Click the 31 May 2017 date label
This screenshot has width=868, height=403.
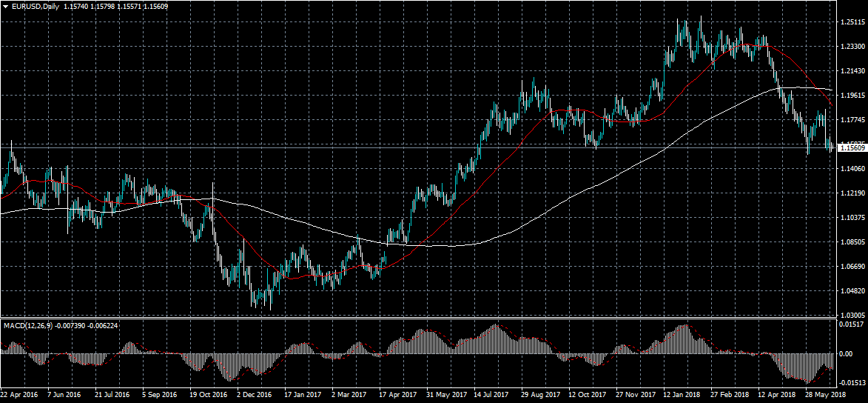click(x=443, y=395)
